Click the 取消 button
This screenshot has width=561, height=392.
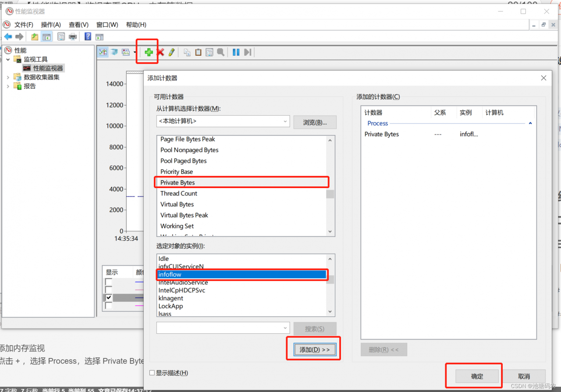coord(524,376)
